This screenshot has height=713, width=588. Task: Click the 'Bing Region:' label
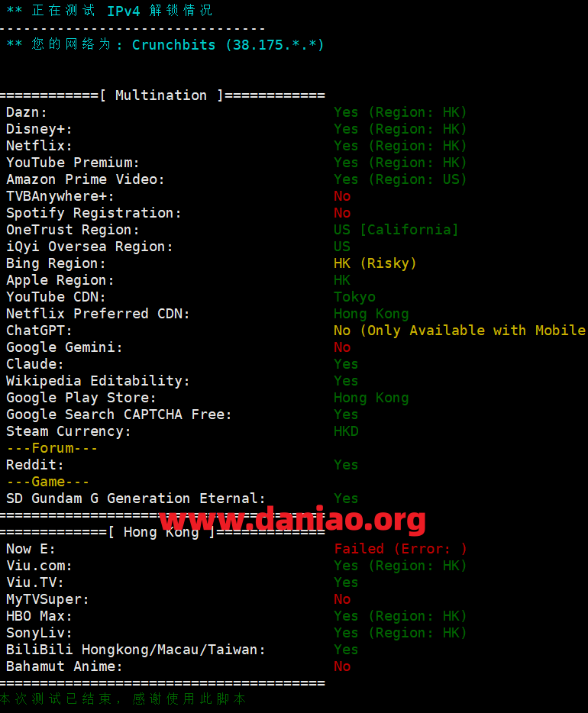(x=56, y=263)
